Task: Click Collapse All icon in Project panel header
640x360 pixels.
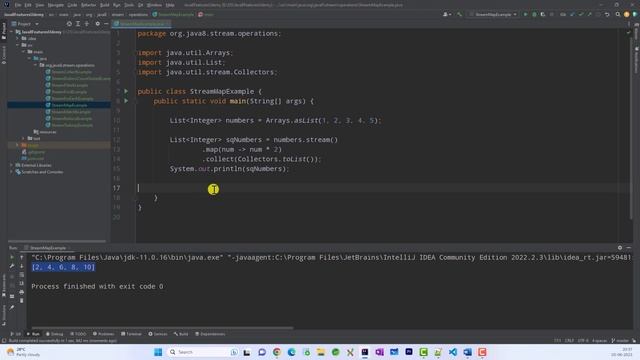Action: coord(87,24)
